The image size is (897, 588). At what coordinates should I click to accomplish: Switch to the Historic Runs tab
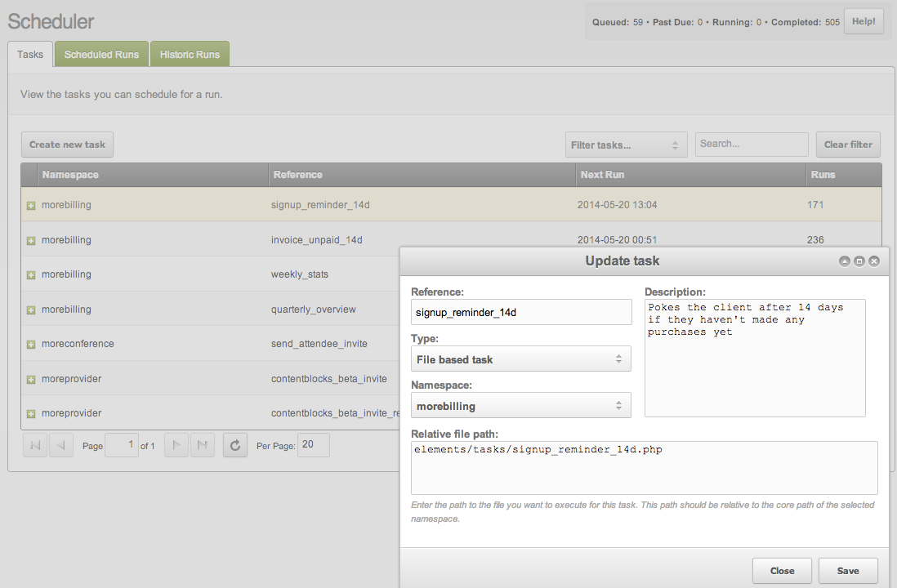[190, 55]
